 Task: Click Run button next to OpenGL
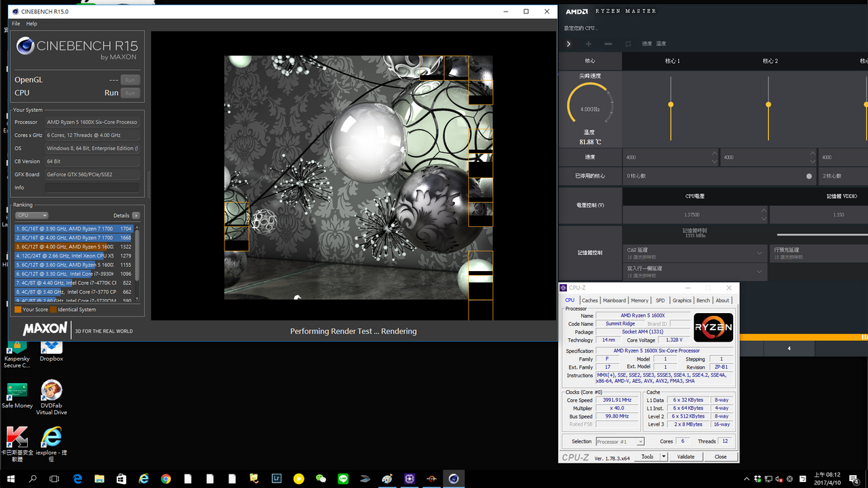click(x=130, y=79)
